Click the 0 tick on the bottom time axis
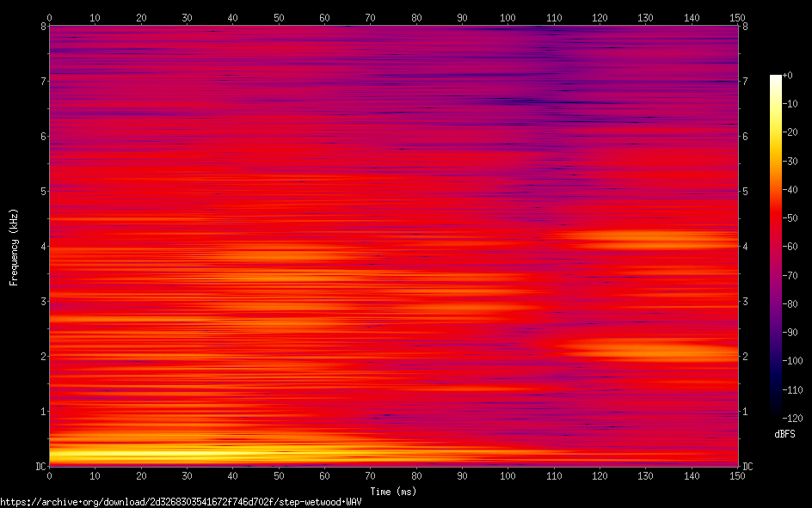Screen dimensions: 812x508 coord(49,475)
